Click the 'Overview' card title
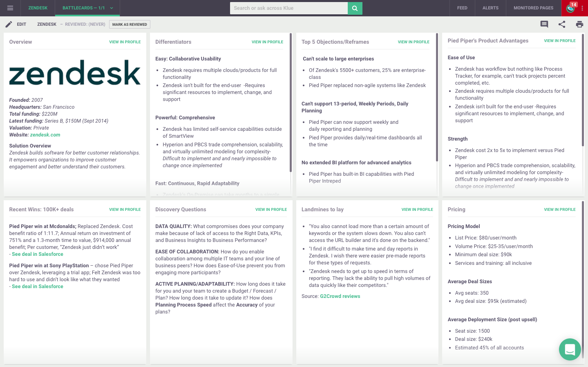The height and width of the screenshot is (367, 588). click(x=20, y=42)
